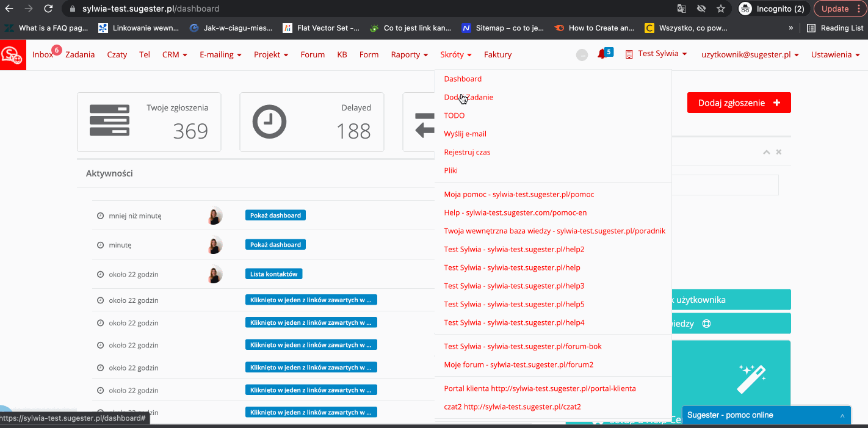Open the notifications bell icon
Screen dimensions: 868x428
(602, 54)
